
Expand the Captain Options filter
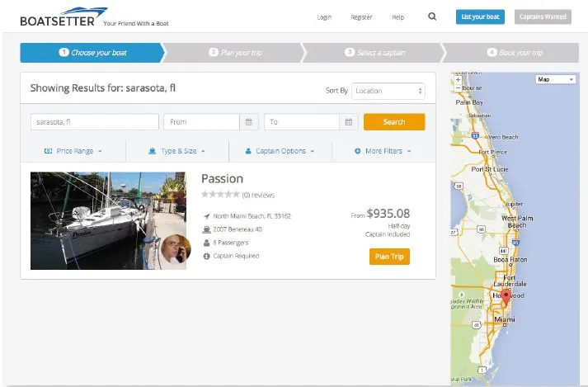click(280, 151)
